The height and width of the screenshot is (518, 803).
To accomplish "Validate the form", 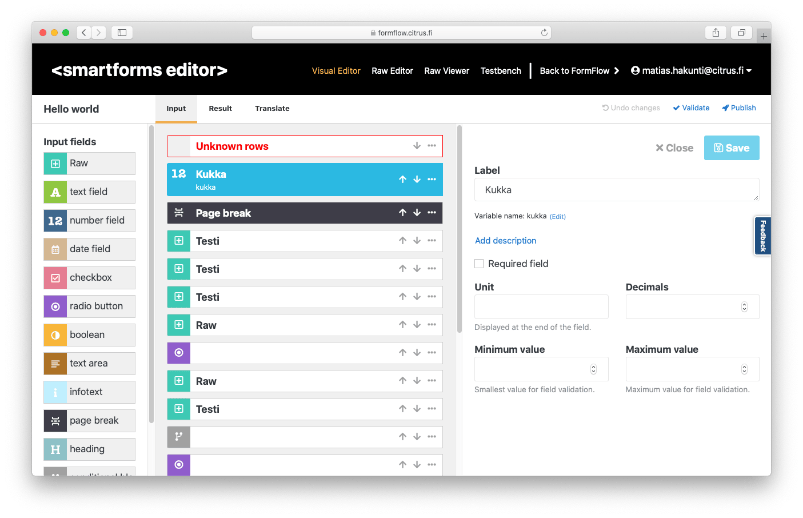I will 691,108.
